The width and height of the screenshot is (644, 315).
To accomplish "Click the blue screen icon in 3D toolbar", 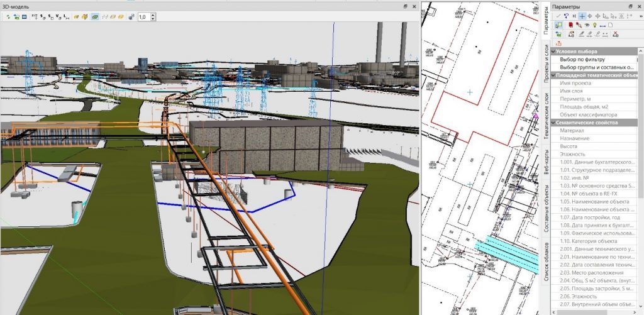I will (x=24, y=17).
